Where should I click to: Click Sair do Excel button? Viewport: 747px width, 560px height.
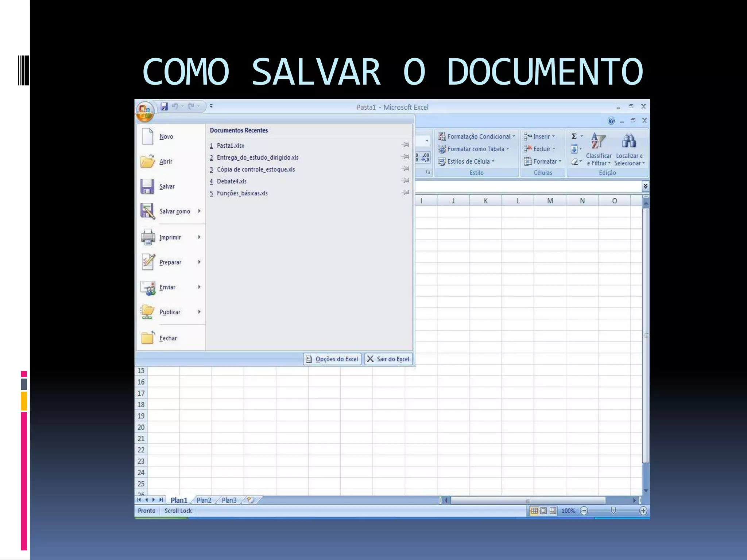tap(388, 359)
